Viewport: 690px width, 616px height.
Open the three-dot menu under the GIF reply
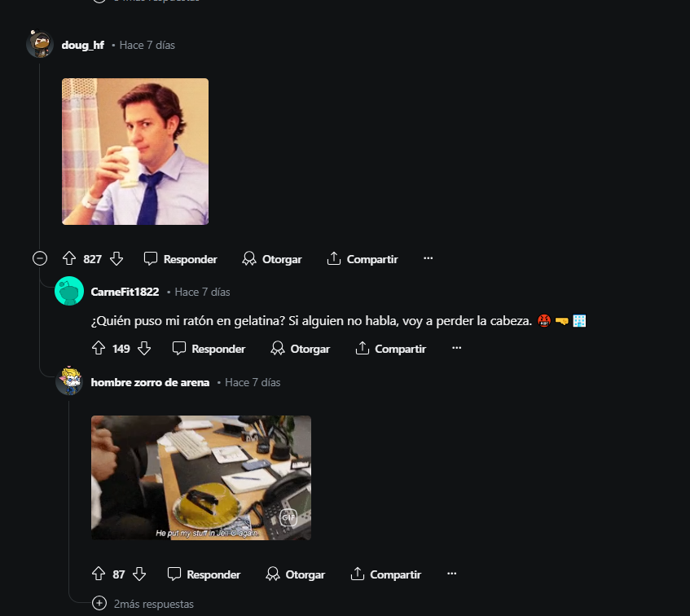tap(452, 573)
